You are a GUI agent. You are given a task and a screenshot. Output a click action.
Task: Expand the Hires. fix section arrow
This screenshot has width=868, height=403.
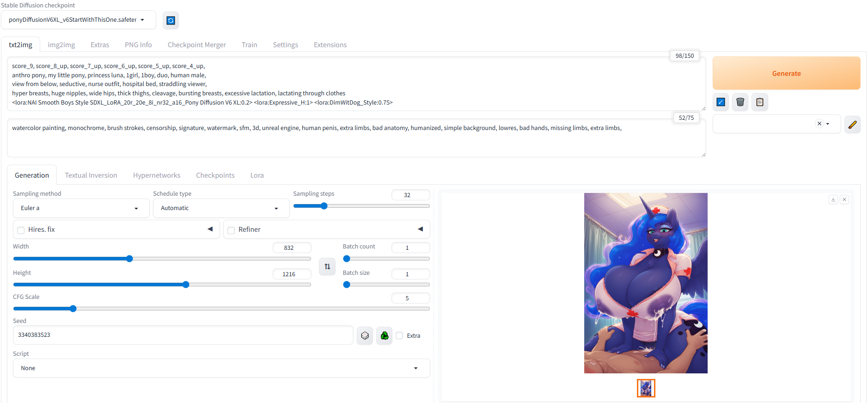[x=210, y=229]
